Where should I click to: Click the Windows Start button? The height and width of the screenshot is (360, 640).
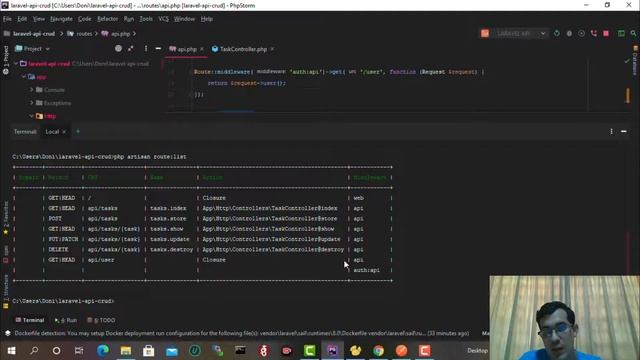click(x=11, y=351)
